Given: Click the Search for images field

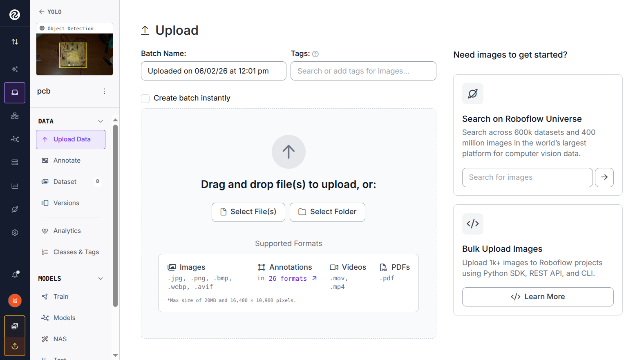Looking at the screenshot, I should [527, 177].
